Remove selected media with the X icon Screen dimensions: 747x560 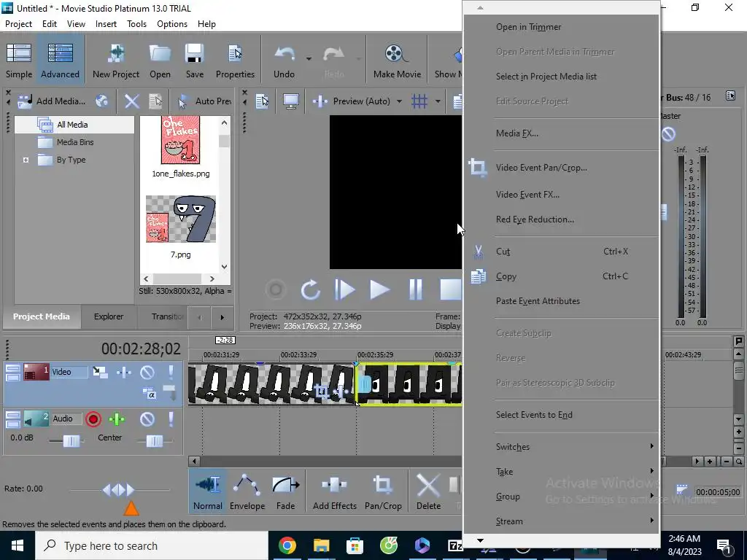click(x=132, y=101)
